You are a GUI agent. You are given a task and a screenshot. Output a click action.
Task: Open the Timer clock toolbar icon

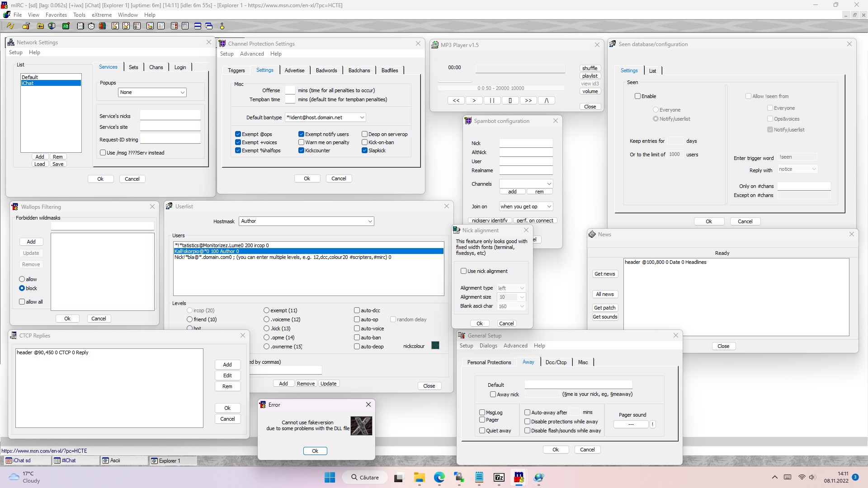coord(91,26)
